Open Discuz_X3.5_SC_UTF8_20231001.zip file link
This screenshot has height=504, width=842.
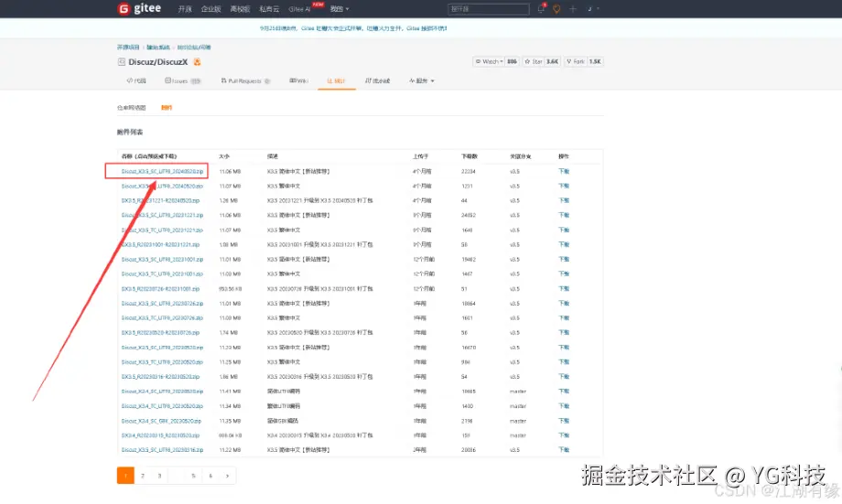(x=162, y=259)
